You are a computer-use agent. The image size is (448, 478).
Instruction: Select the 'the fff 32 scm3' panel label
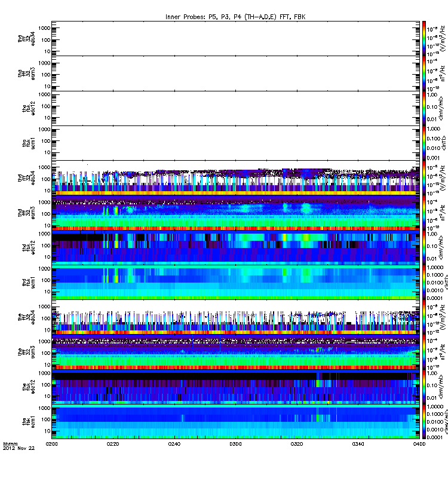[x=26, y=352]
